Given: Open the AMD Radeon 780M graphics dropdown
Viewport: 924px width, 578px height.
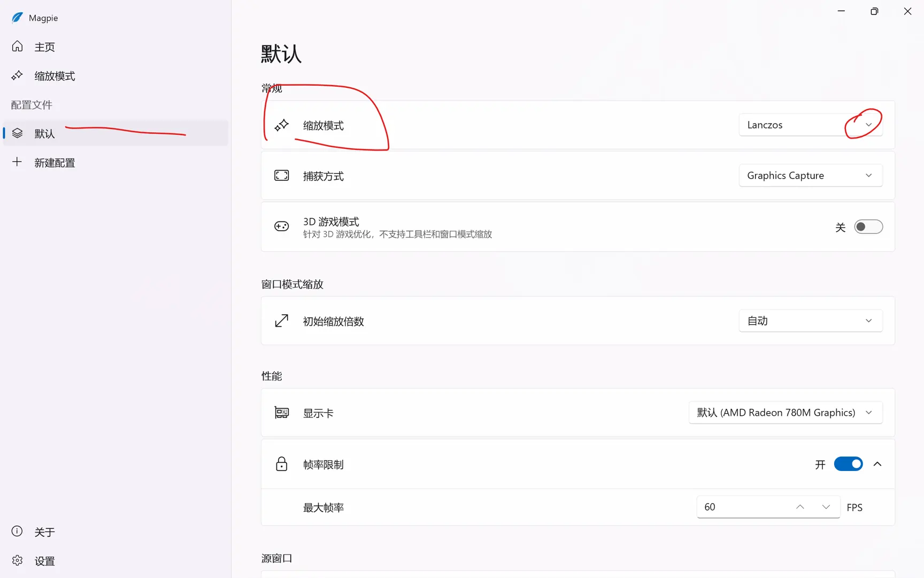Looking at the screenshot, I should (x=786, y=413).
